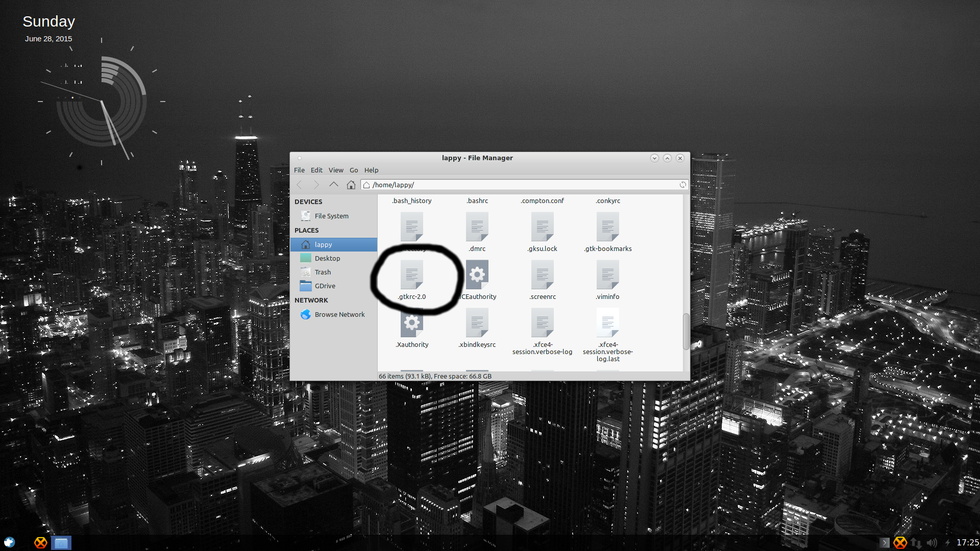This screenshot has height=551, width=980.
Task: Reload the current folder from location bar
Action: [x=682, y=185]
